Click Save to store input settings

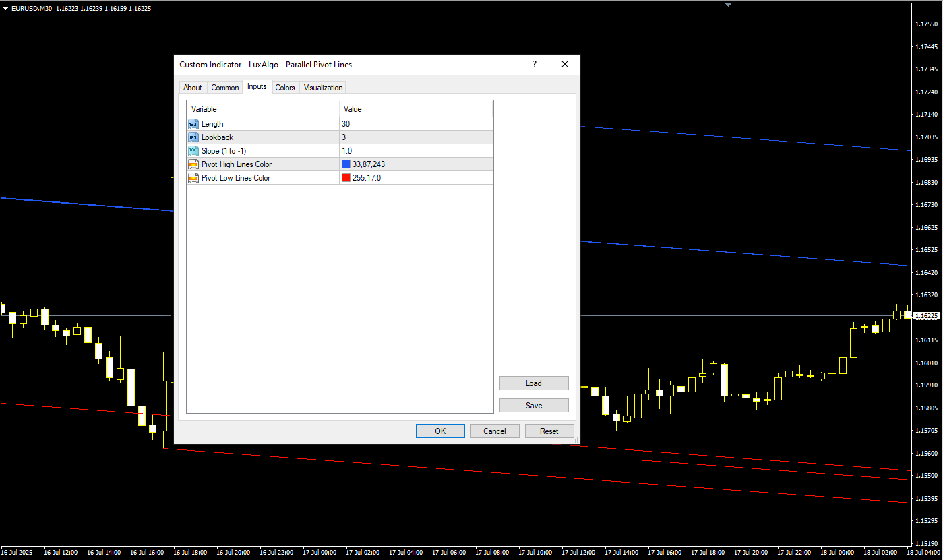tap(534, 406)
